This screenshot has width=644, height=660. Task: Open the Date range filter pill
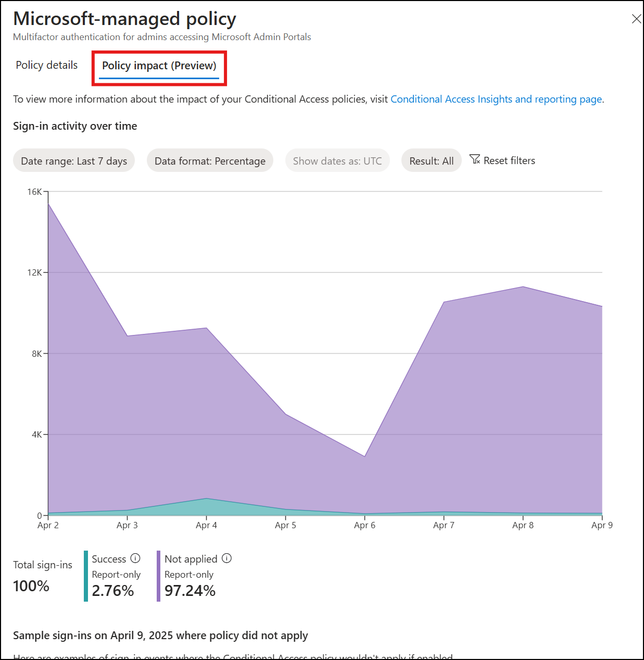(73, 160)
